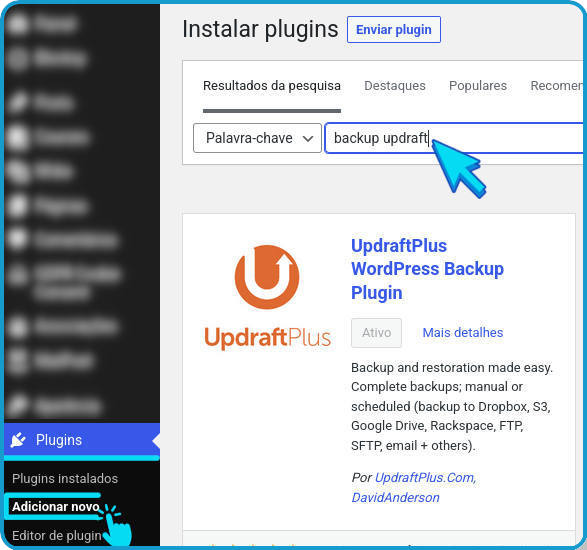Open Plugins instalados submenu item
587x550 pixels.
[65, 479]
